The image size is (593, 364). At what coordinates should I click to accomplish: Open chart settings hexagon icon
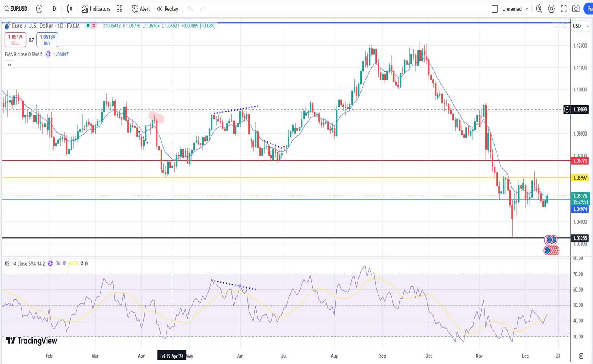pyautogui.click(x=551, y=9)
